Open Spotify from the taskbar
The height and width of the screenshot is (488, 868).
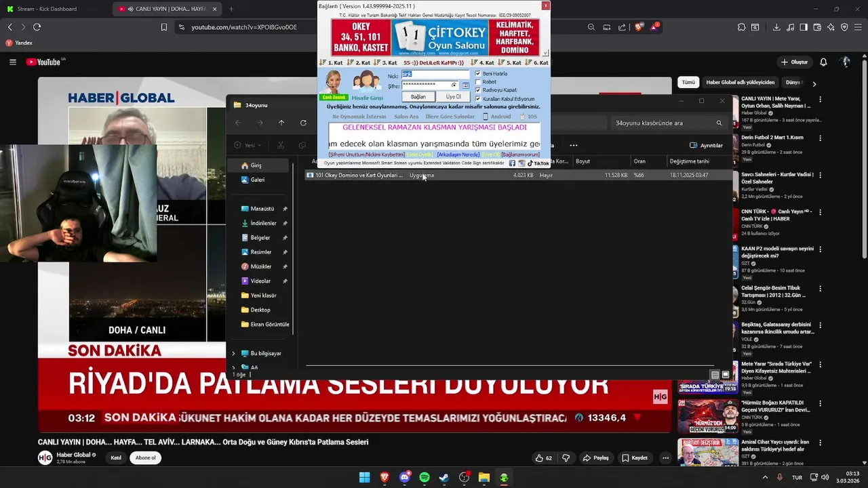pyautogui.click(x=425, y=477)
